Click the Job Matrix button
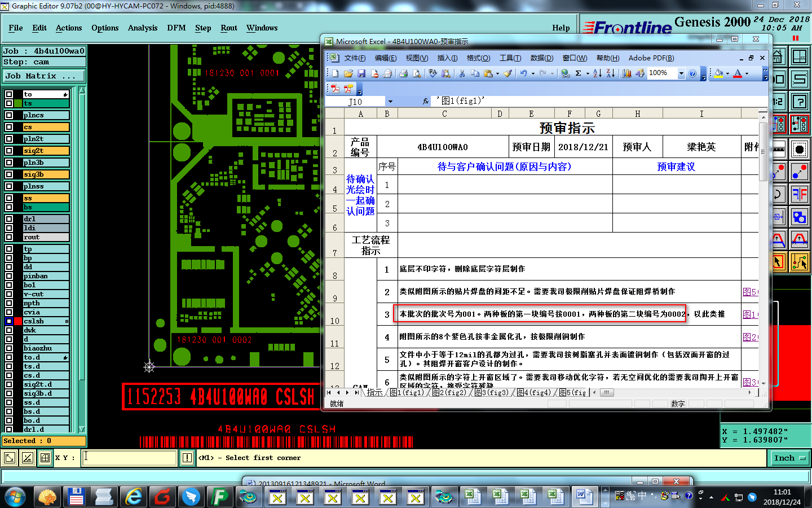812x508 pixels. coord(44,76)
